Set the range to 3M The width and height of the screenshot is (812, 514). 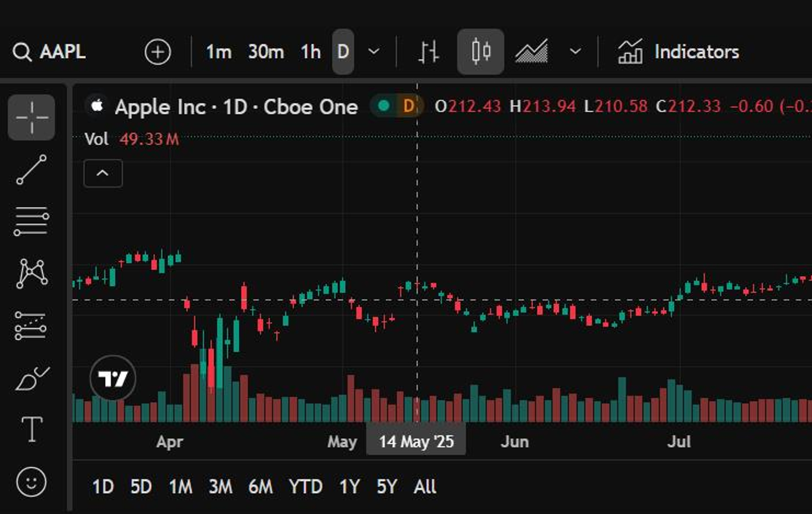pyautogui.click(x=221, y=486)
